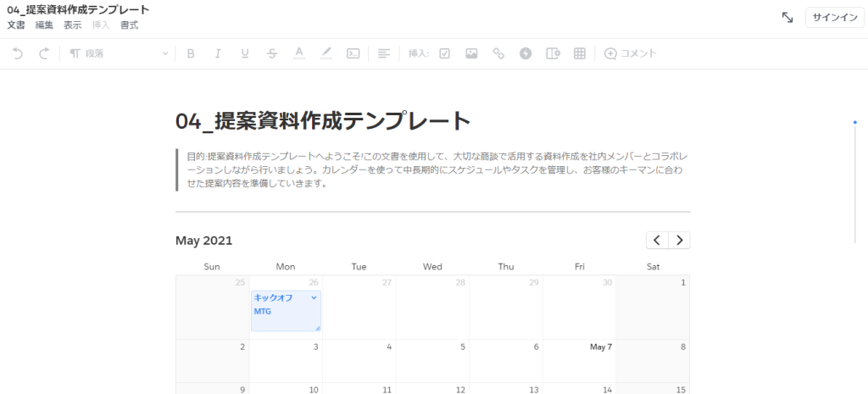Viewport: 868px width, 394px height.
Task: Open the 段落 paragraph style dropdown
Action: coord(119,53)
